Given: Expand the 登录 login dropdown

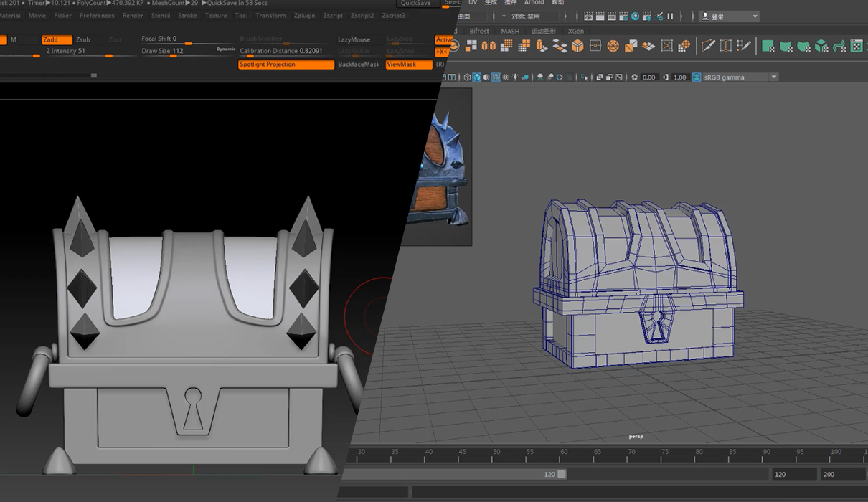Looking at the screenshot, I should click(729, 16).
